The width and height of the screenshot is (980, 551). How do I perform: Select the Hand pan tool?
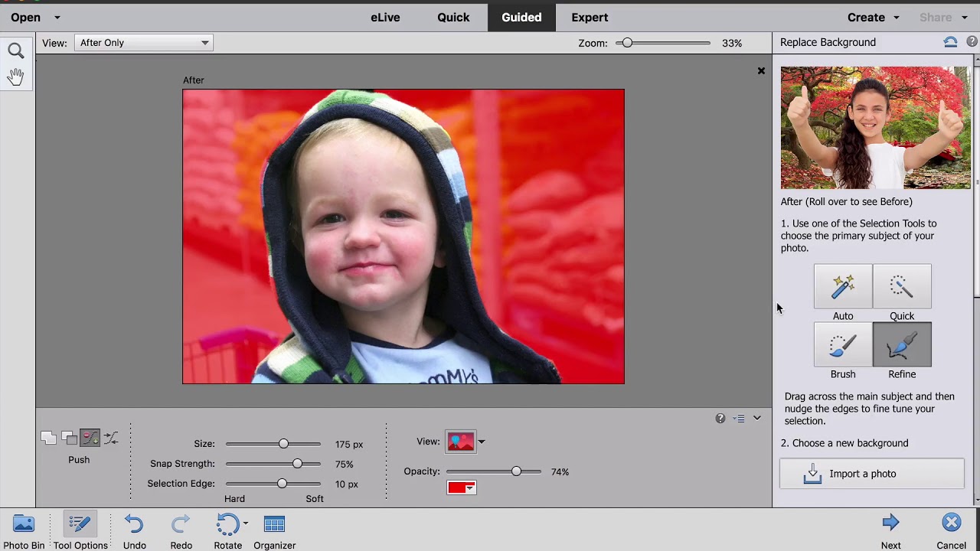[16, 77]
